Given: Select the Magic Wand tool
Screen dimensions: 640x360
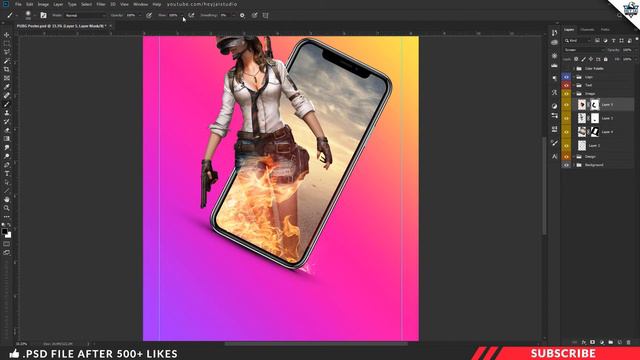Looking at the screenshot, I should (x=7, y=61).
